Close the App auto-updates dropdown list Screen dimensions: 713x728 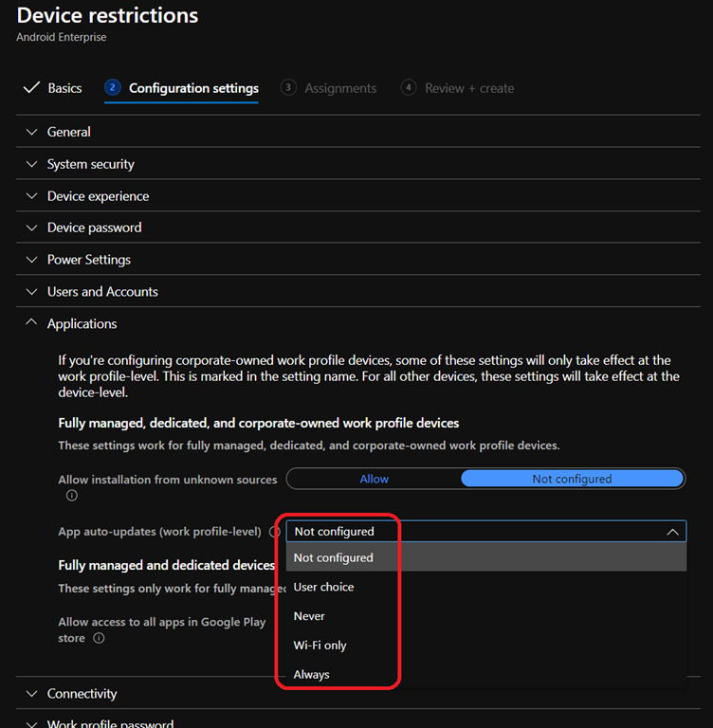(x=672, y=532)
